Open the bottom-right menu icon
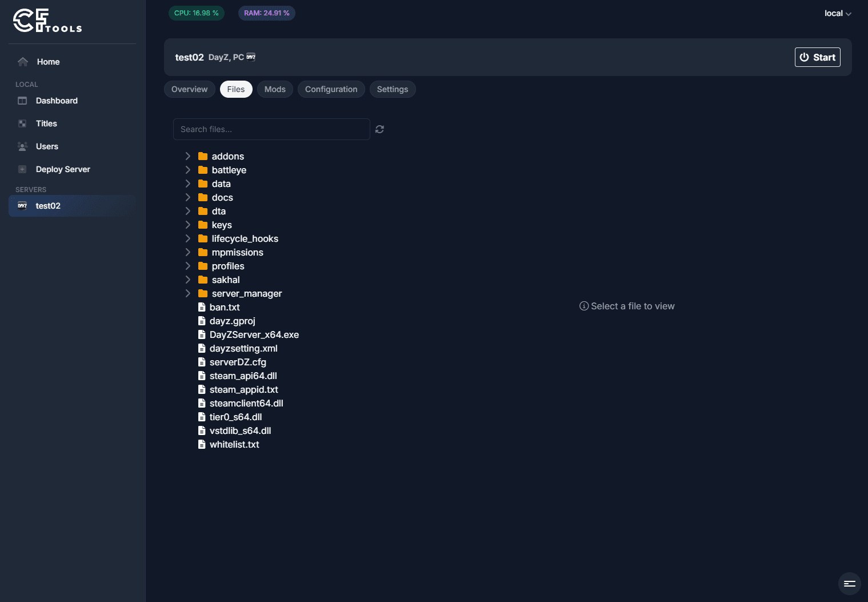 pos(849,584)
